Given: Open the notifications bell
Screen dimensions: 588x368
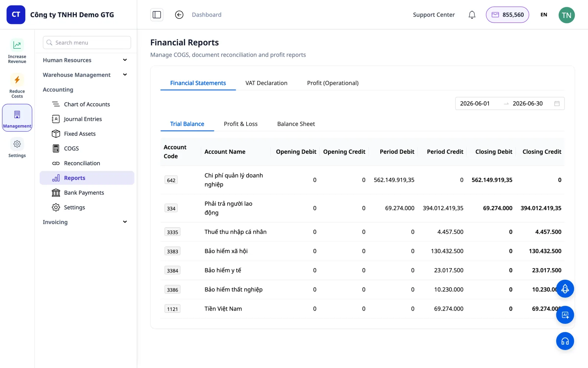Looking at the screenshot, I should click(472, 15).
